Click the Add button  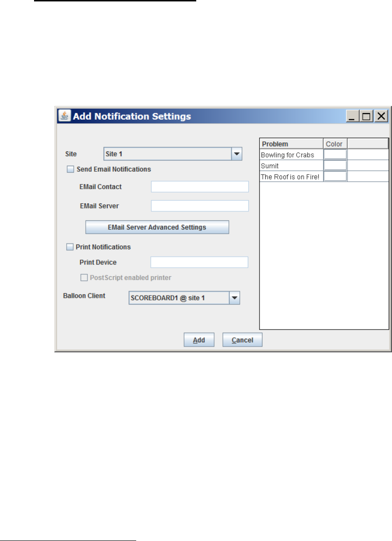tap(199, 340)
